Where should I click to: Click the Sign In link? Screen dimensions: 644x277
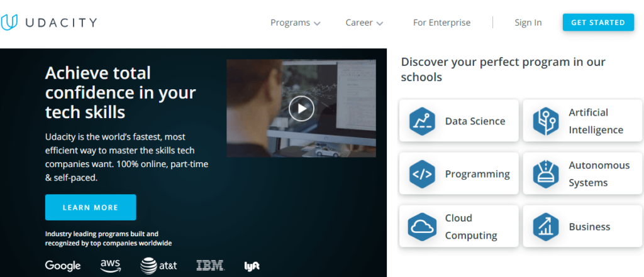click(528, 23)
